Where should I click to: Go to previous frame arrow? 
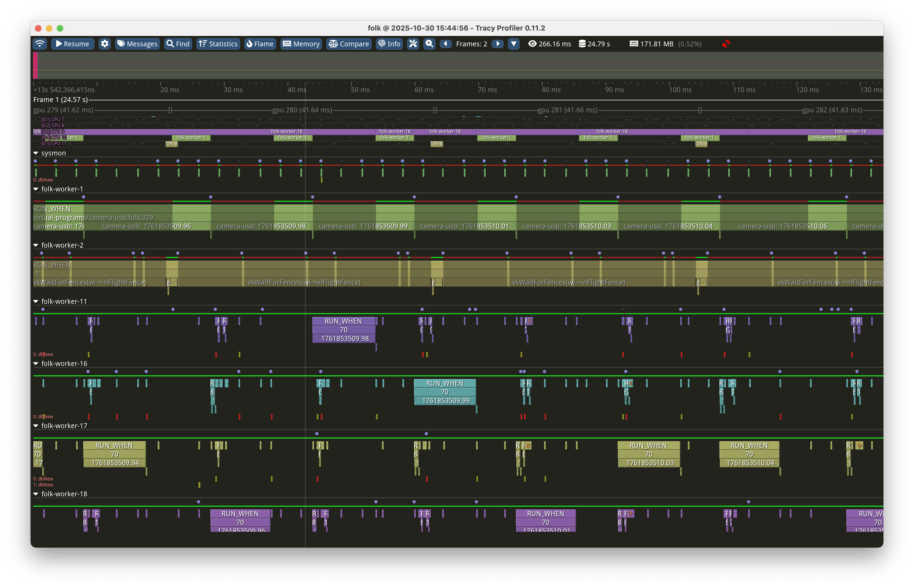point(445,44)
